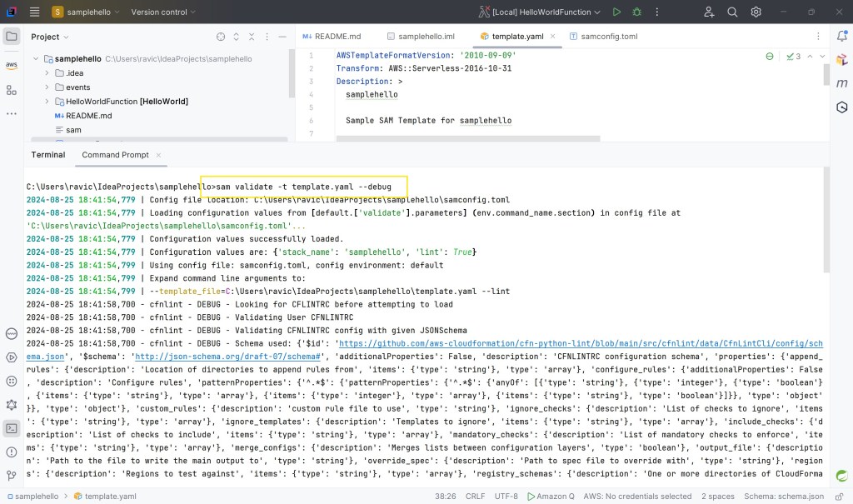Open the Notifications bell panel
Image resolution: width=853 pixels, height=504 pixels.
click(x=841, y=37)
